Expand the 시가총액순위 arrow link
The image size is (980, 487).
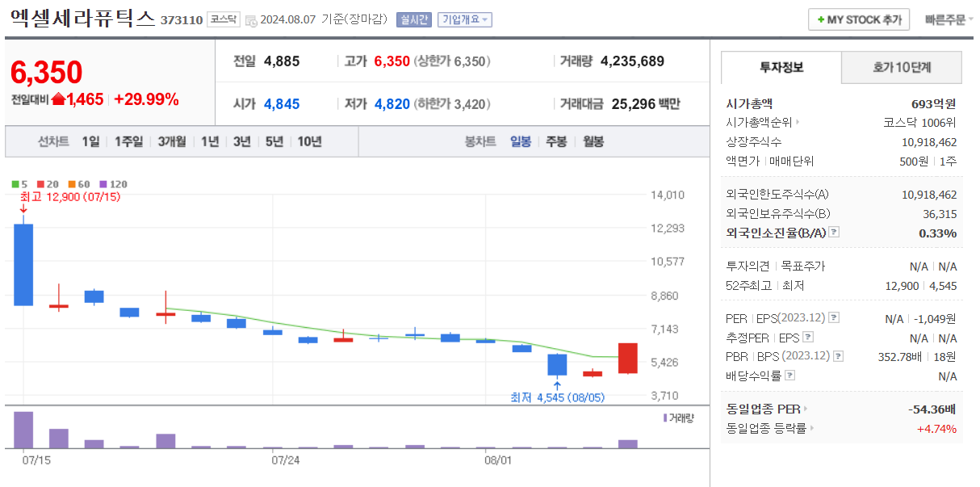798,123
